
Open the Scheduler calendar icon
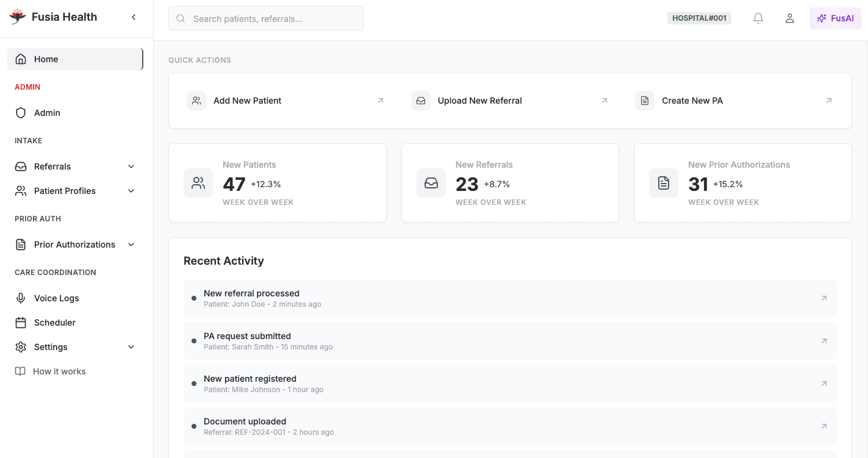[22, 322]
